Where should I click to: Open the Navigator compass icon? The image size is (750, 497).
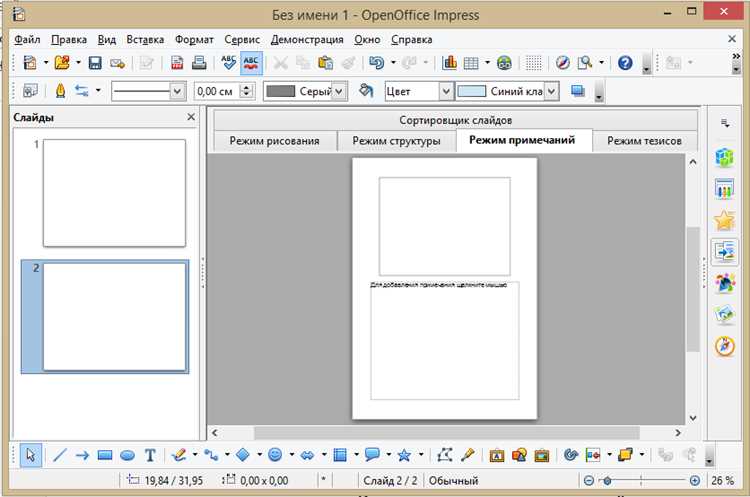click(562, 63)
